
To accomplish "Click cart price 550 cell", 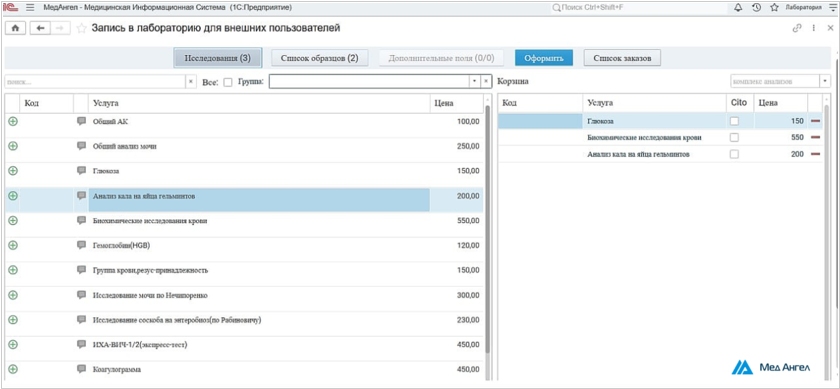I will tap(781, 138).
